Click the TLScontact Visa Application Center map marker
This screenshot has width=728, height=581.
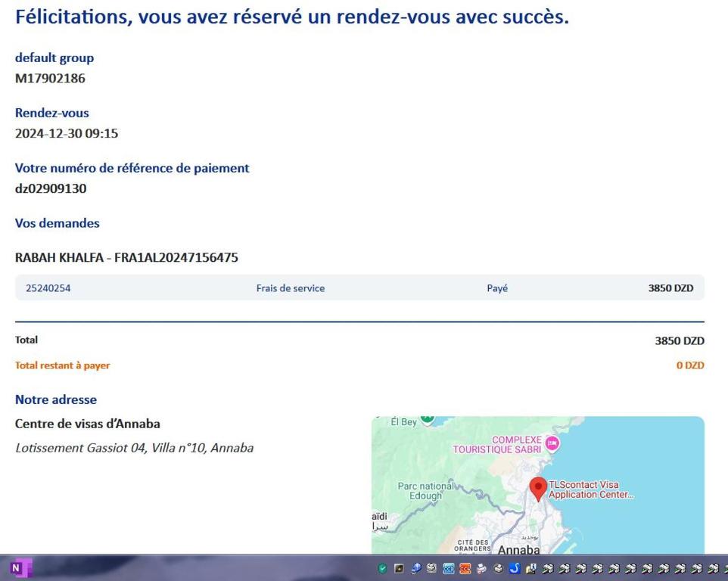(538, 486)
